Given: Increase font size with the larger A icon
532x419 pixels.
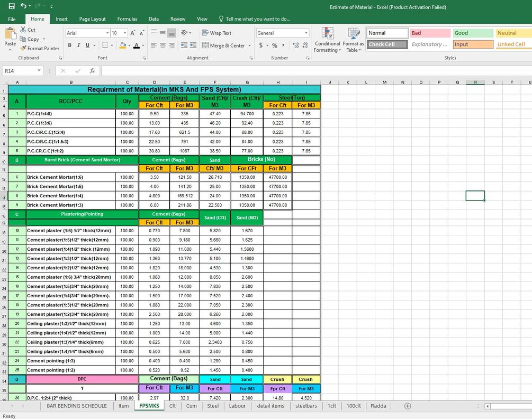Looking at the screenshot, I should coord(133,33).
